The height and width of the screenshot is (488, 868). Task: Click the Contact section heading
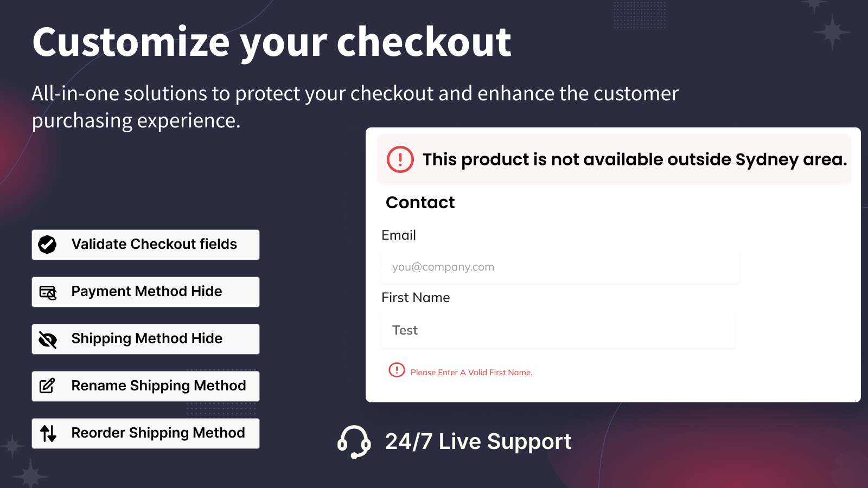click(x=420, y=202)
